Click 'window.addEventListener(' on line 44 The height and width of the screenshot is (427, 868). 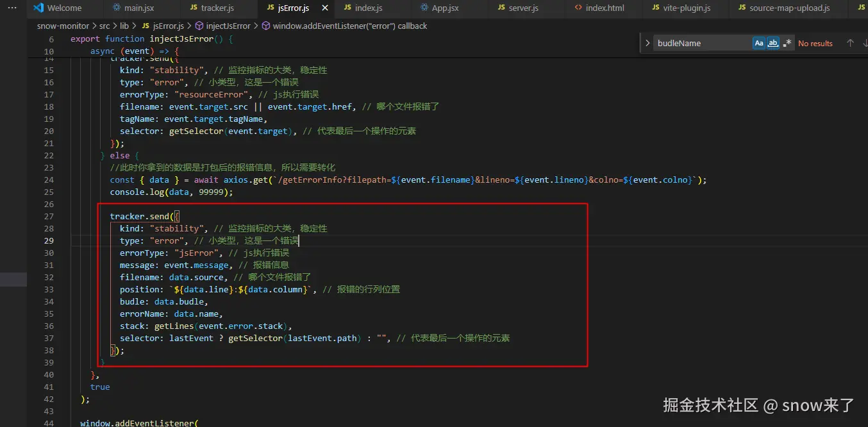point(140,423)
